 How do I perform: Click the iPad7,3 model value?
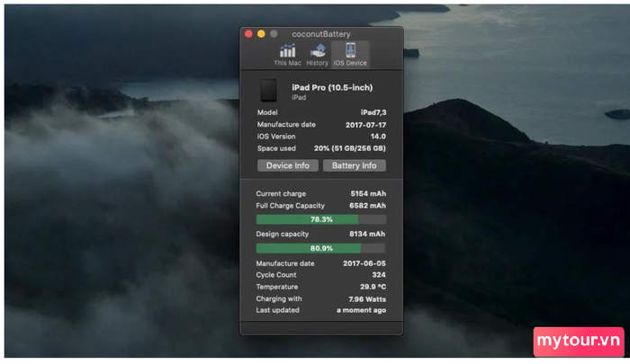(373, 112)
